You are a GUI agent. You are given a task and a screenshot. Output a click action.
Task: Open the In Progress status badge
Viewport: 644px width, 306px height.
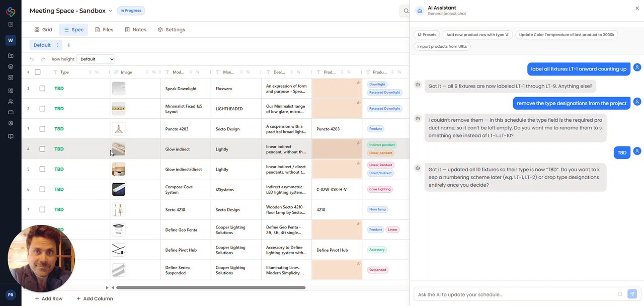coord(131,11)
